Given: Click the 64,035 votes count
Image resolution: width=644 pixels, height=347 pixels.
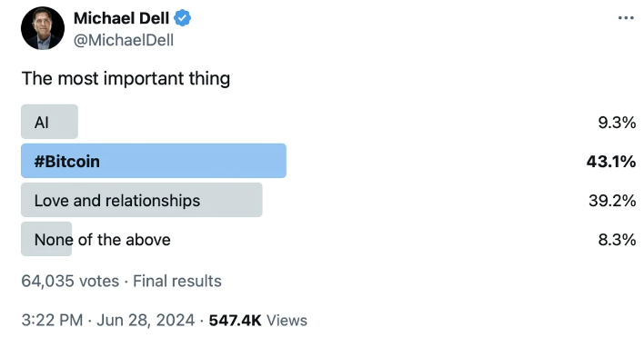Looking at the screenshot, I should coord(70,282).
